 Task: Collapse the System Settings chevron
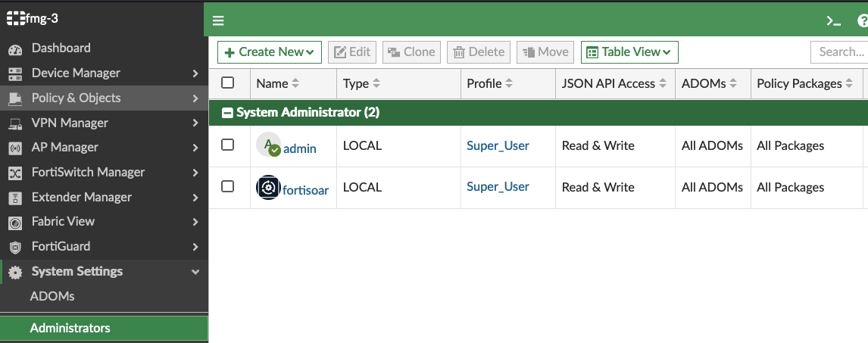tap(195, 272)
